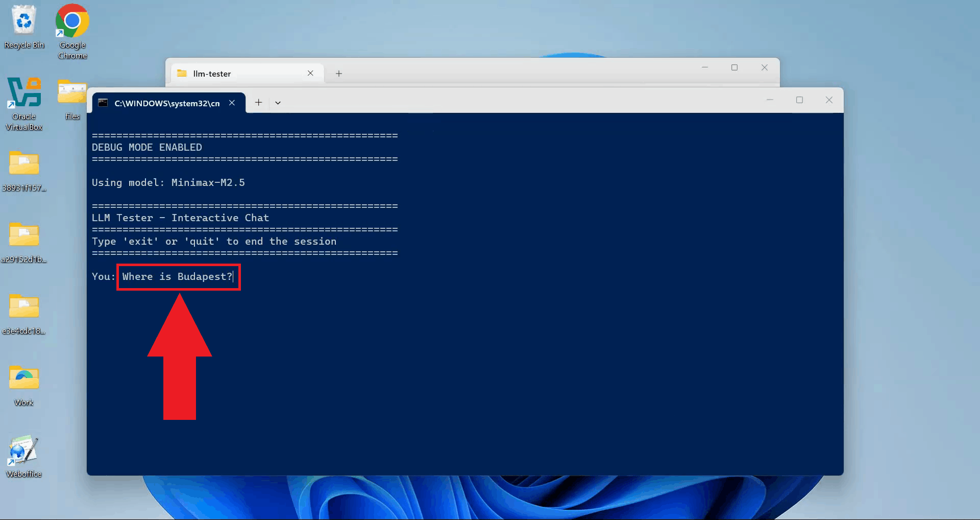The height and width of the screenshot is (520, 980).
Task: Open the Recycle Bin
Action: click(x=24, y=21)
